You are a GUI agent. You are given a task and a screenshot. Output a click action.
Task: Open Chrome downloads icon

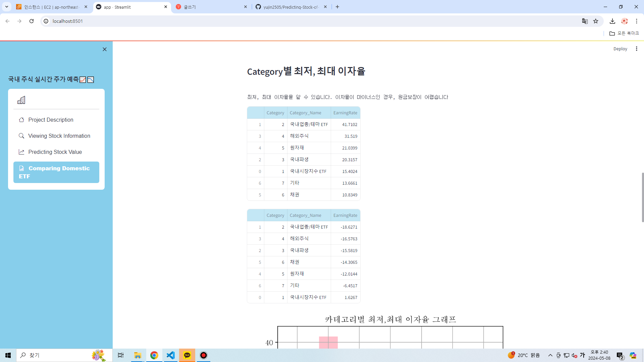pos(612,21)
